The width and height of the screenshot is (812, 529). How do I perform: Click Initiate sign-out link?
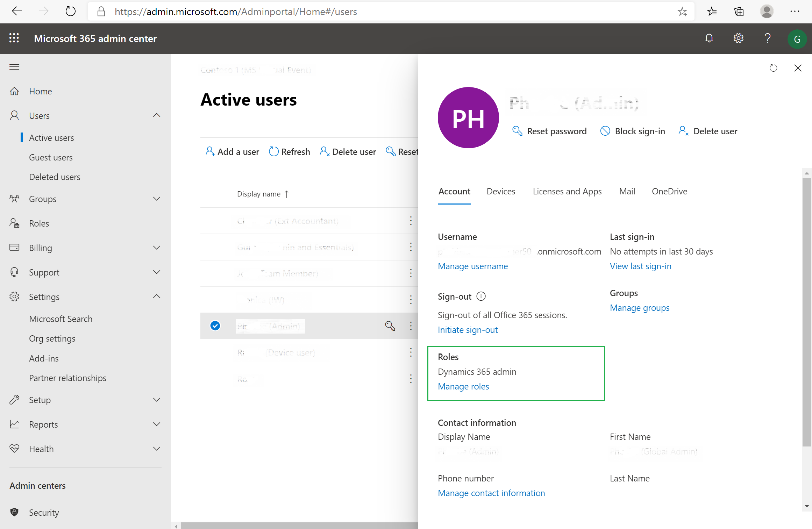[x=468, y=329]
